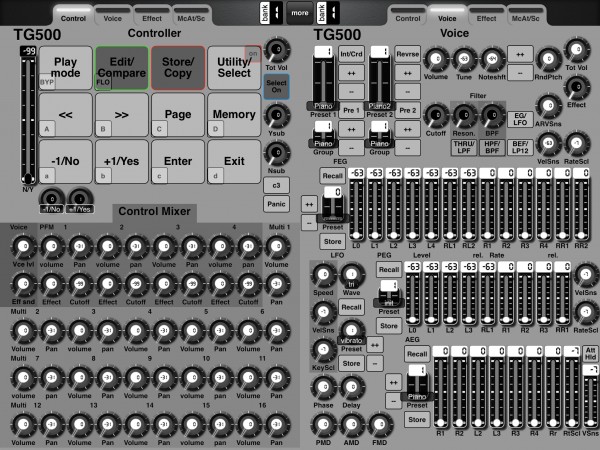Adjust the RndPtch knob
This screenshot has width=600, height=450.
(548, 59)
